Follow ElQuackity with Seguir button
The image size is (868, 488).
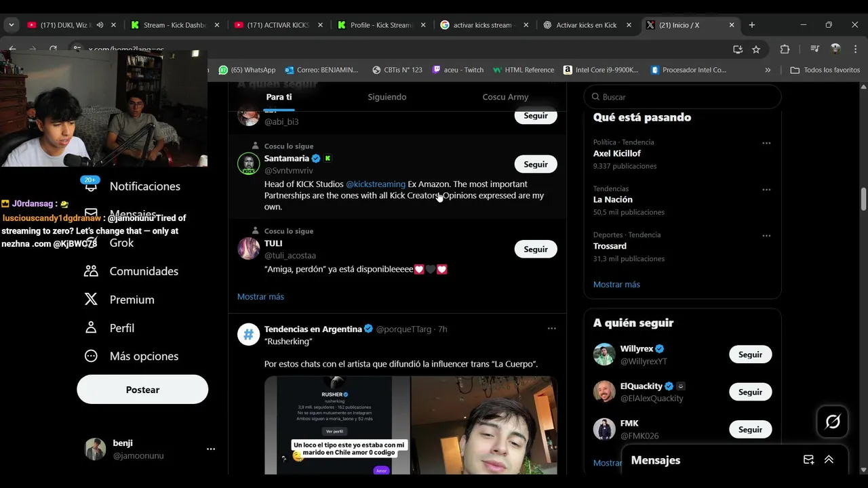point(750,392)
